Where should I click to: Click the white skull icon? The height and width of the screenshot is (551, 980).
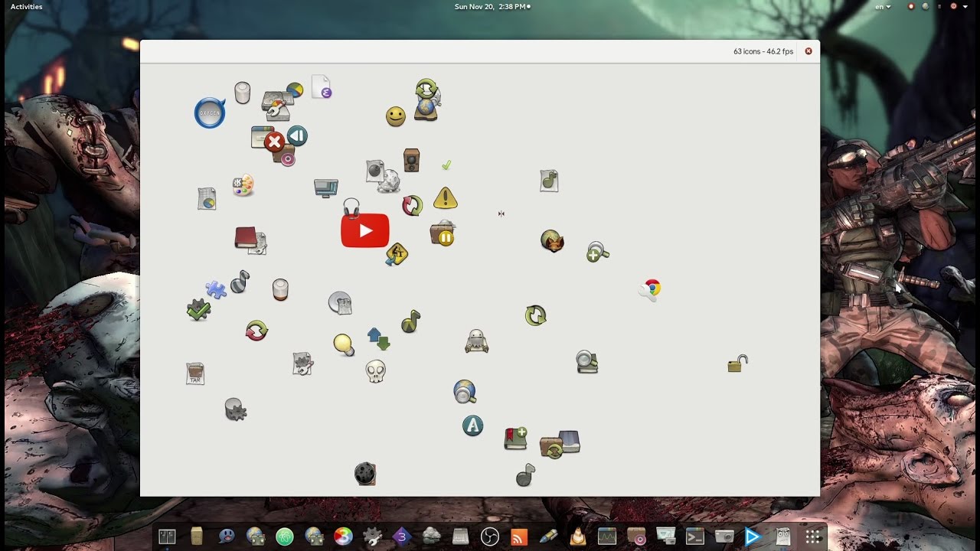(x=375, y=371)
